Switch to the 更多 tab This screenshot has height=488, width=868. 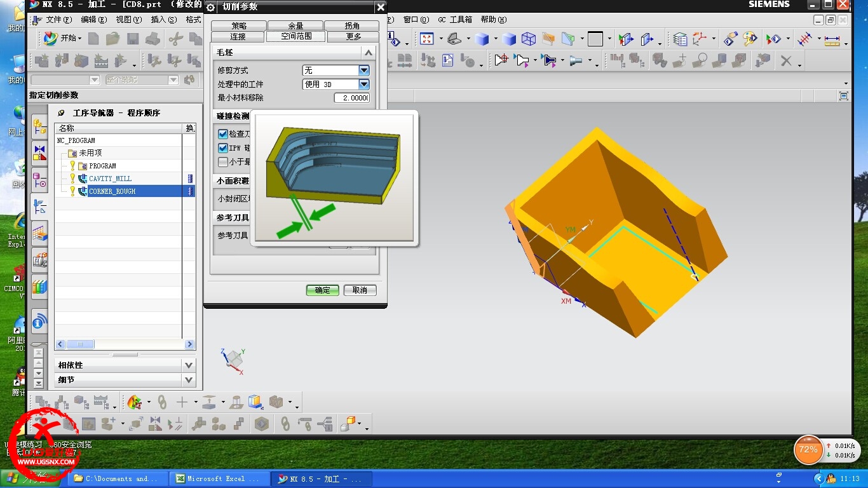[x=353, y=36]
